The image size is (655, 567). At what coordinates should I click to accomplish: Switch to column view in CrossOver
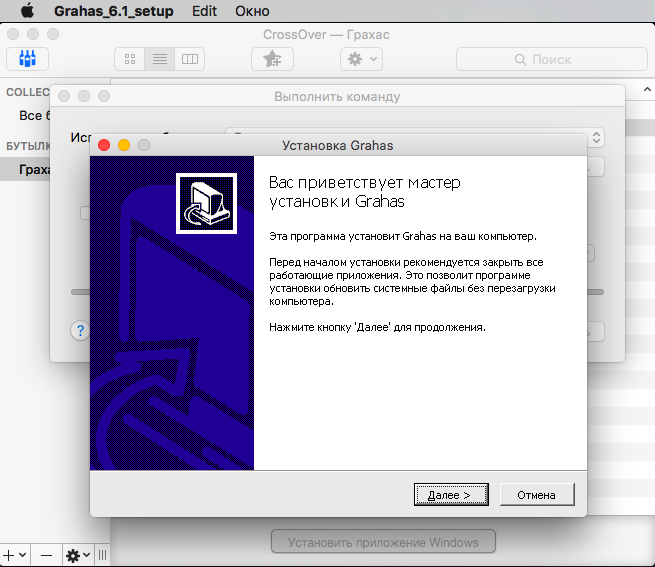[x=190, y=59]
